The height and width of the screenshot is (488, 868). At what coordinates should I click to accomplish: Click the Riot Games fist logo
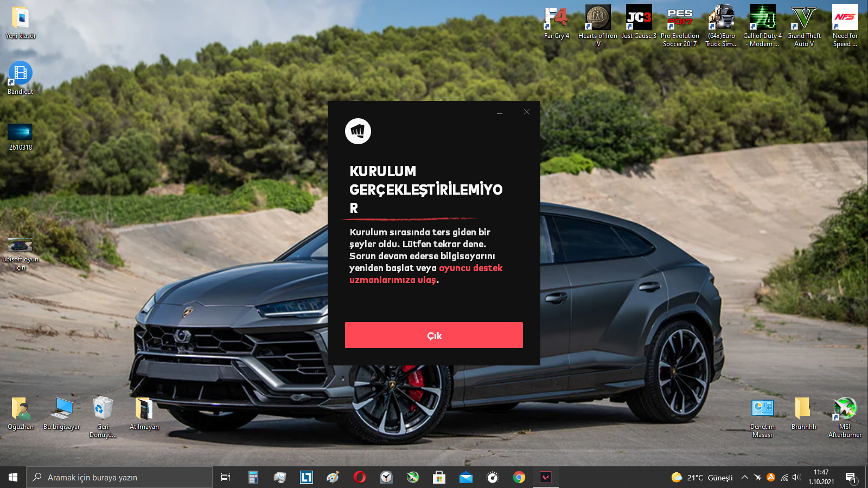pos(358,131)
